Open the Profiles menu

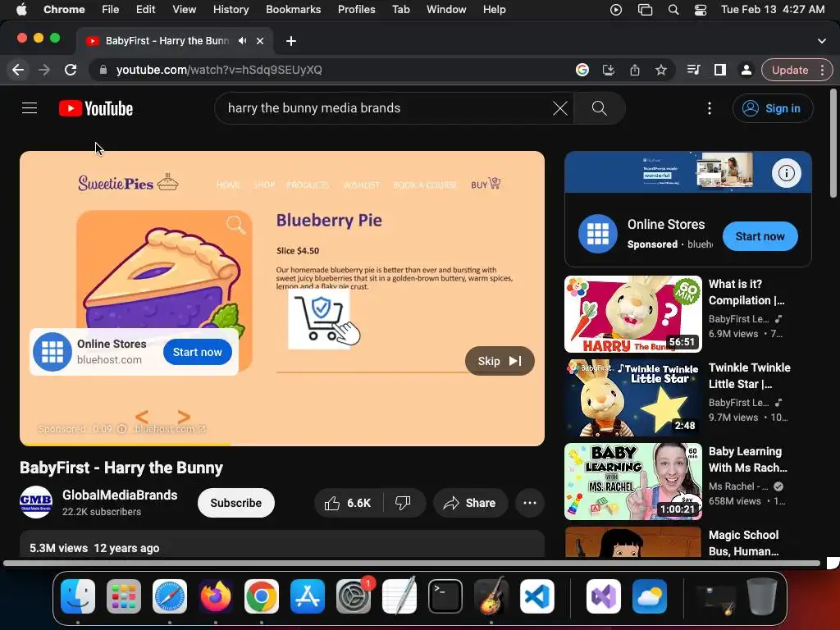[x=356, y=9]
